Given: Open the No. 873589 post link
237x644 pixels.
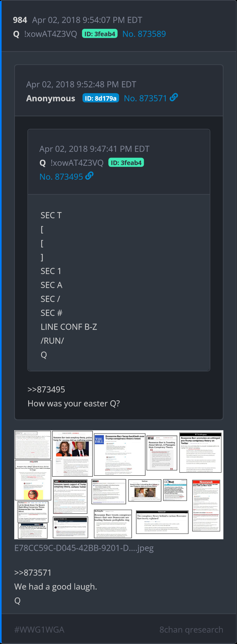Looking at the screenshot, I should [x=144, y=34].
